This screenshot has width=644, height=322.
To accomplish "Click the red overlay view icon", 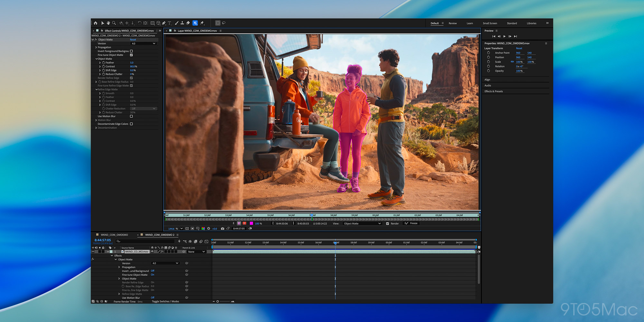I will tap(244, 223).
